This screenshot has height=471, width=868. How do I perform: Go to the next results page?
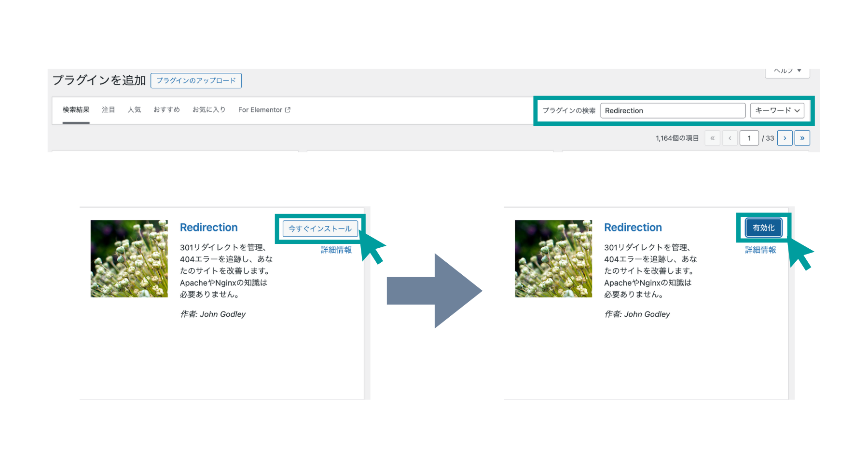(785, 138)
